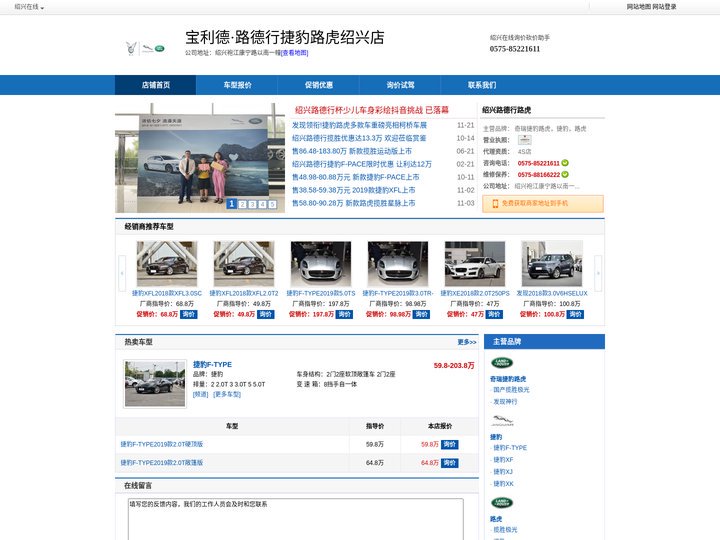Screen dimensions: 720x540
Task: Open news 捷豹F-PACE限时优惠 让利达12万
Action: pyautogui.click(x=362, y=164)
